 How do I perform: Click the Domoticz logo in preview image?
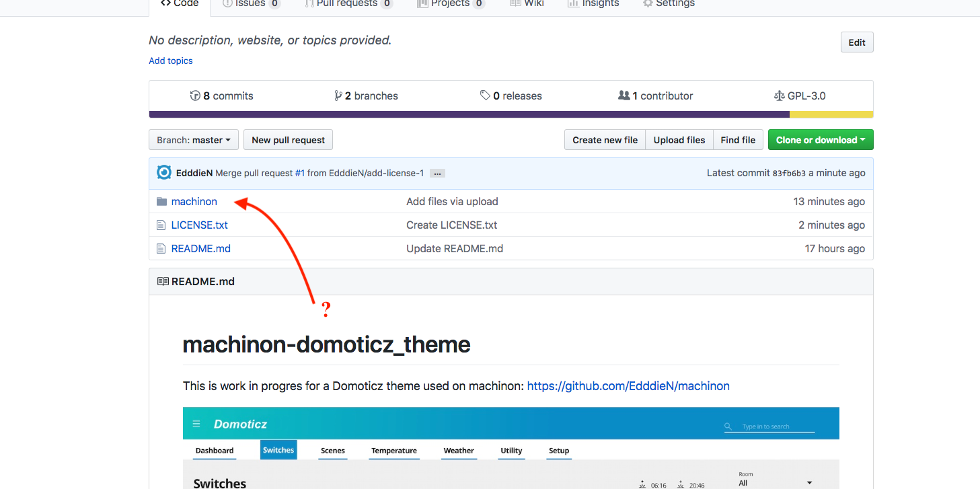click(x=240, y=424)
